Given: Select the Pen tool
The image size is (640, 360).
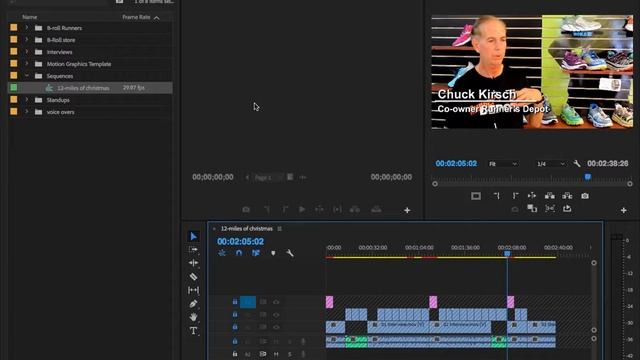Looking at the screenshot, I should click(193, 304).
